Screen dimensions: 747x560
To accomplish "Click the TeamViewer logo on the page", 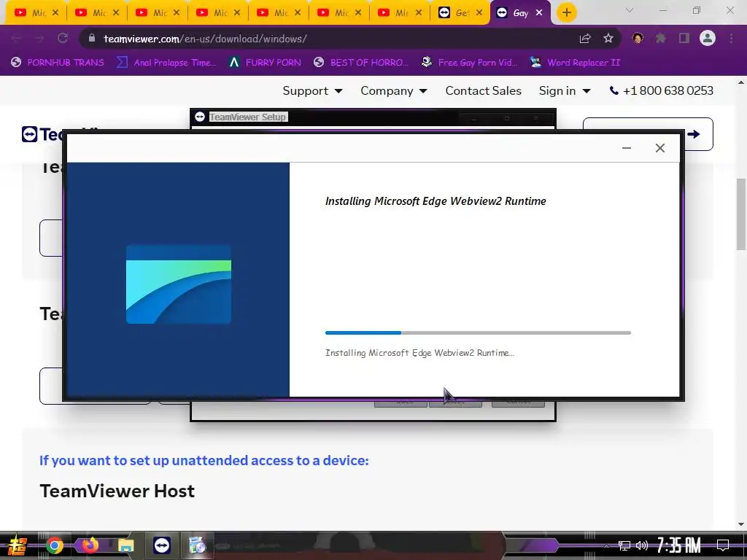I will (x=42, y=134).
